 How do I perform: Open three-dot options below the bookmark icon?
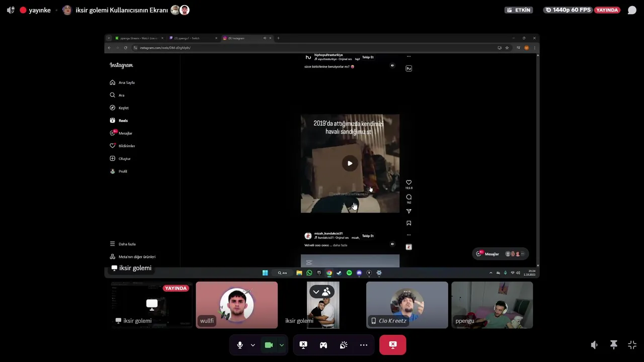tap(409, 235)
